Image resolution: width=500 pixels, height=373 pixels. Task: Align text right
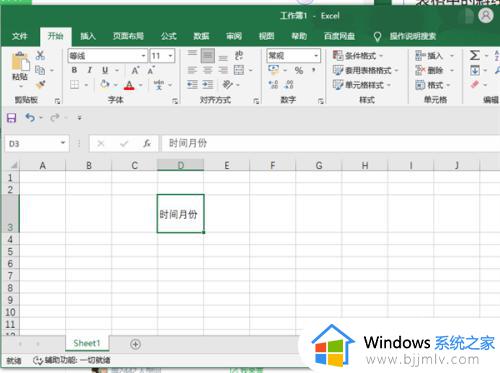coord(223,70)
